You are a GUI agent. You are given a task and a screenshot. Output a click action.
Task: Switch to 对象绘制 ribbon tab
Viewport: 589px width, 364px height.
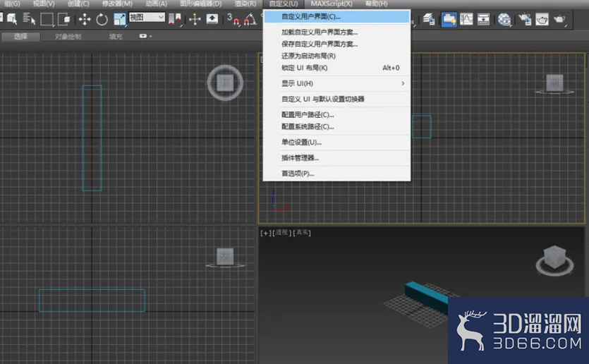click(x=68, y=37)
